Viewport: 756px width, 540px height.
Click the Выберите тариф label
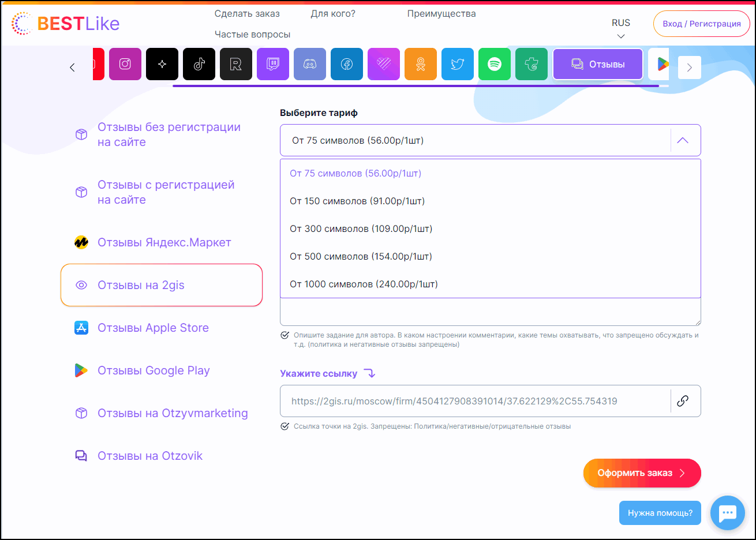point(319,112)
